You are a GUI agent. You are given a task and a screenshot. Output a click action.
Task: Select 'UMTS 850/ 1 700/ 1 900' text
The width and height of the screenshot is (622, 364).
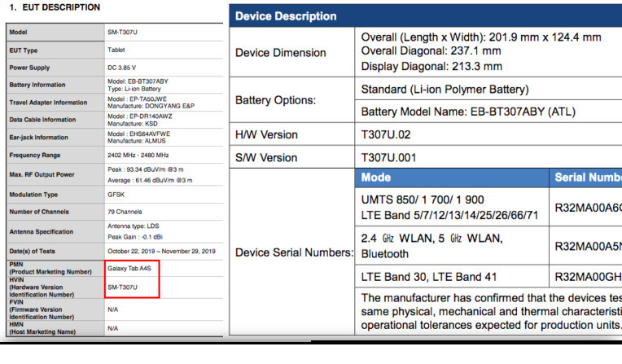pos(423,200)
